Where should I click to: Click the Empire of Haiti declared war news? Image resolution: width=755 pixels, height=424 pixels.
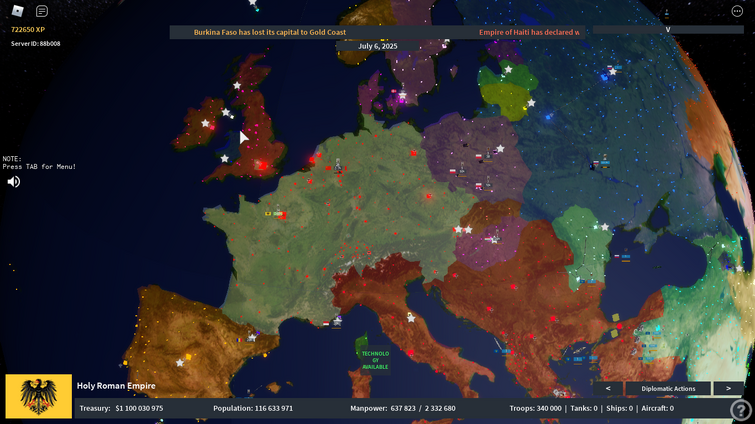pos(529,32)
